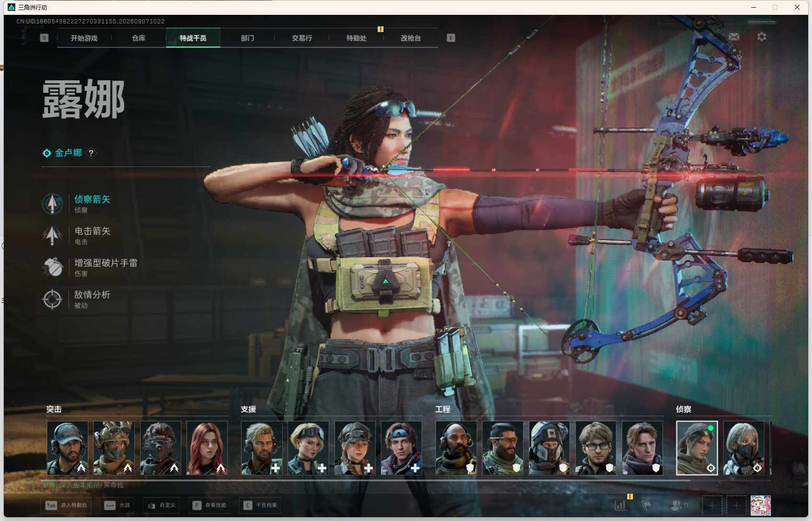
Task: Open the 干员档案 button
Action: pyautogui.click(x=260, y=505)
